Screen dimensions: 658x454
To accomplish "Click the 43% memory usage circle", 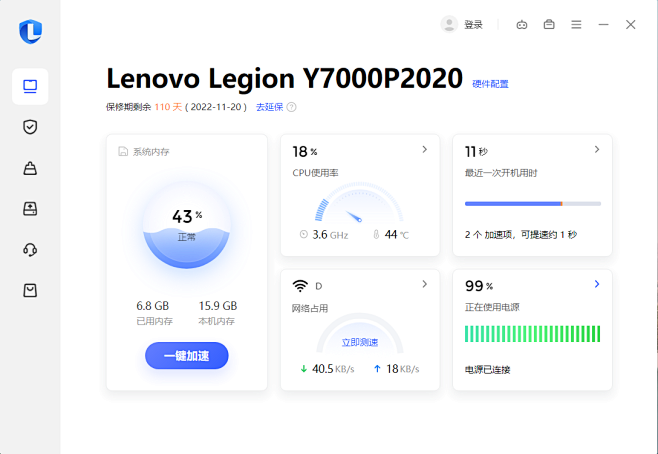I will click(x=187, y=224).
